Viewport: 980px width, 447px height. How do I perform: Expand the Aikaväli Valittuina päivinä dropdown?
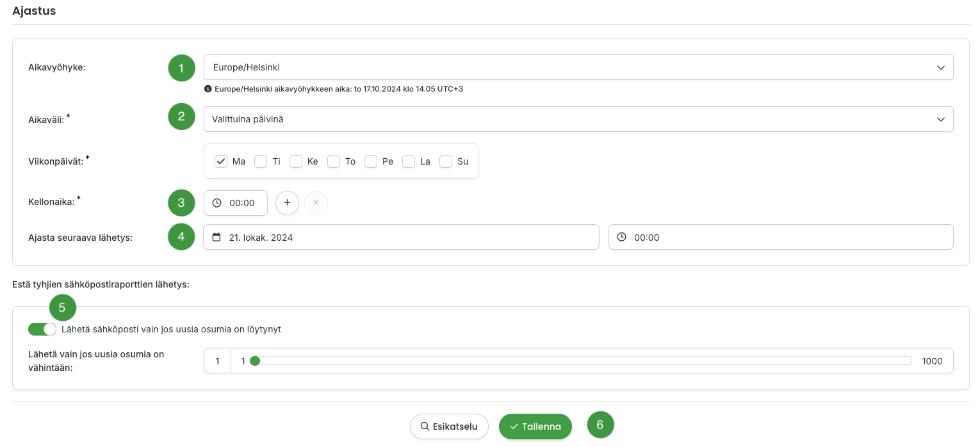click(578, 119)
